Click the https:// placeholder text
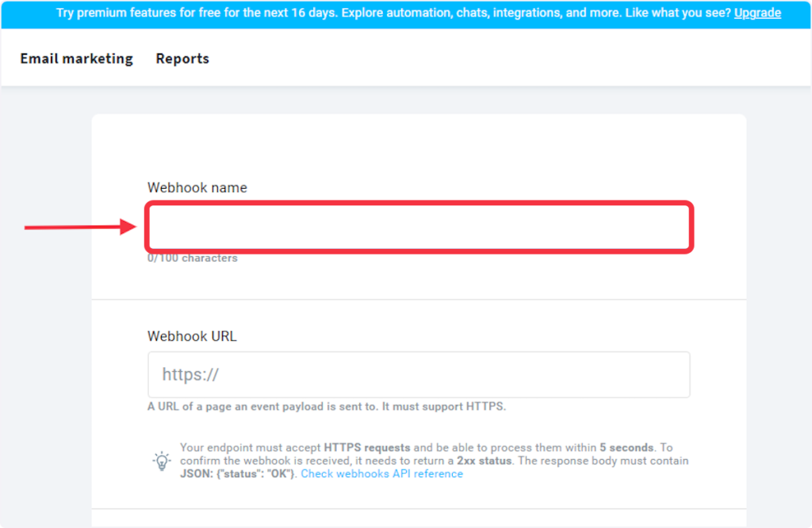Image resolution: width=812 pixels, height=528 pixels. click(x=190, y=375)
